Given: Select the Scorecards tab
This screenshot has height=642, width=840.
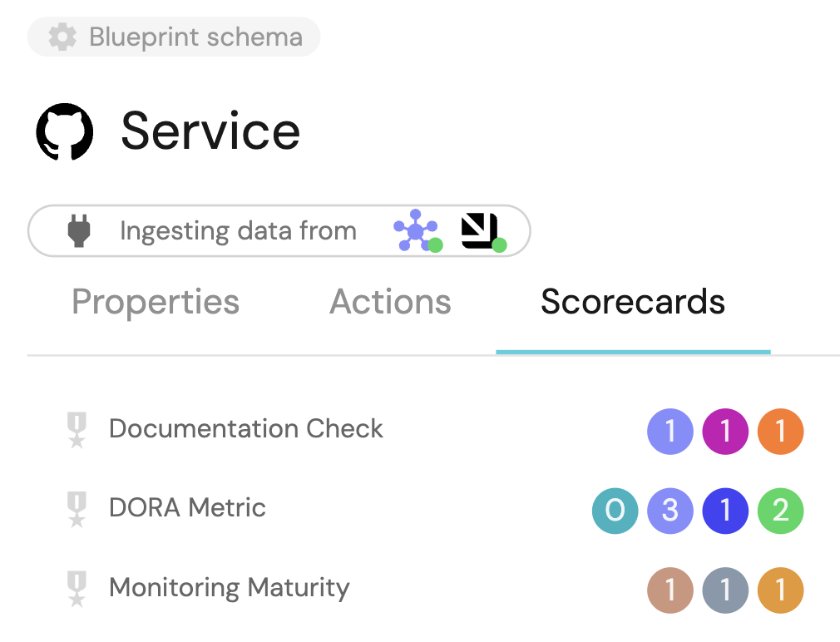Looking at the screenshot, I should 633,302.
